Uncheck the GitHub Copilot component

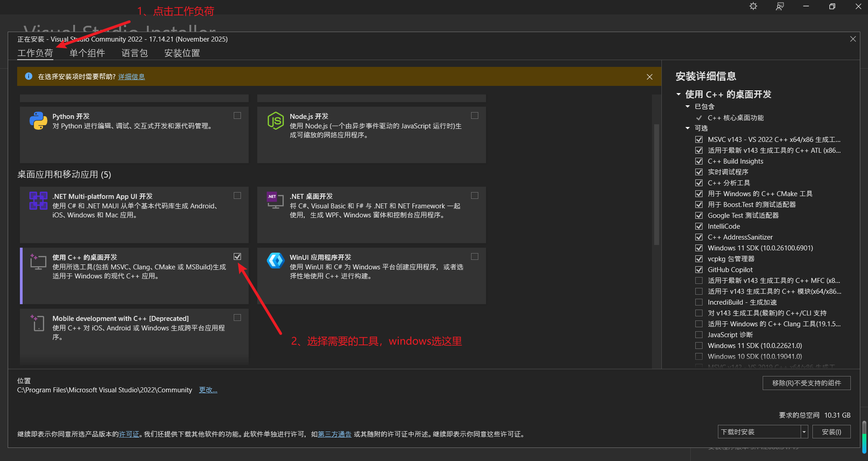699,270
